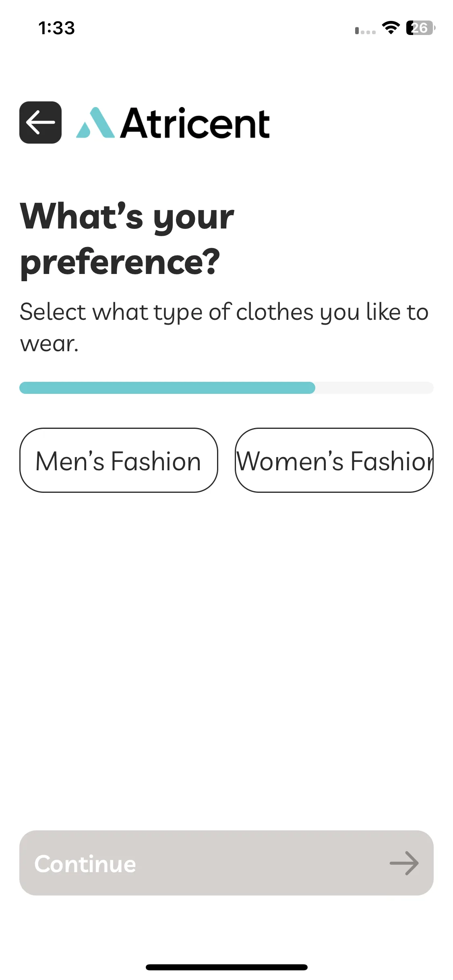This screenshot has width=453, height=980.
Task: Tap the "What's your" heading line
Action: pyautogui.click(x=127, y=216)
